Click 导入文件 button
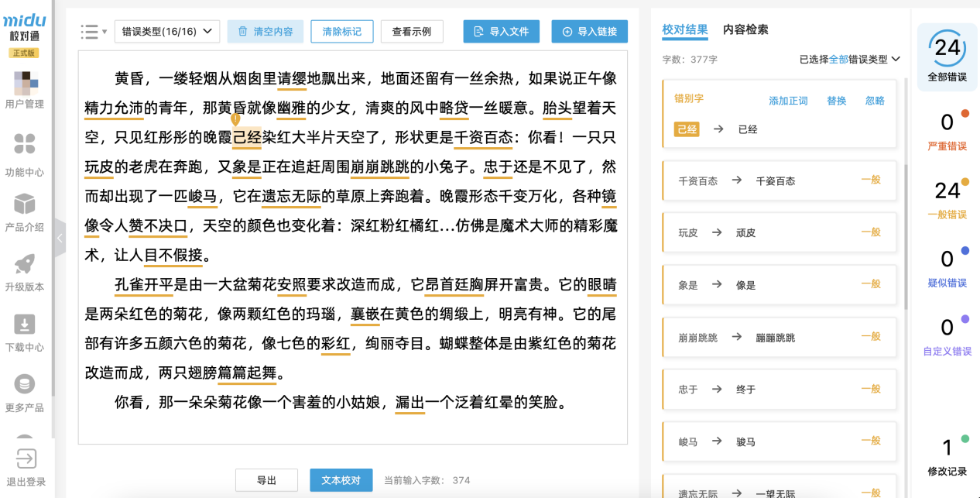The image size is (980, 498). [501, 32]
